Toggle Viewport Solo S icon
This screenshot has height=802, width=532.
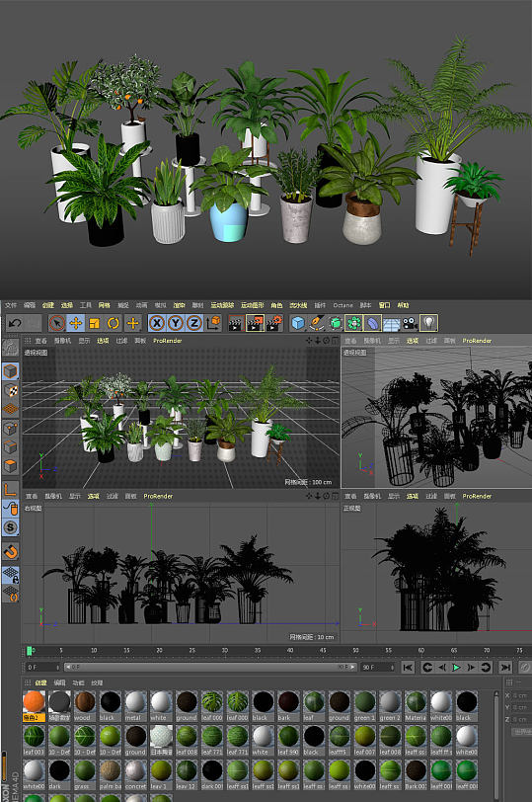coord(10,527)
